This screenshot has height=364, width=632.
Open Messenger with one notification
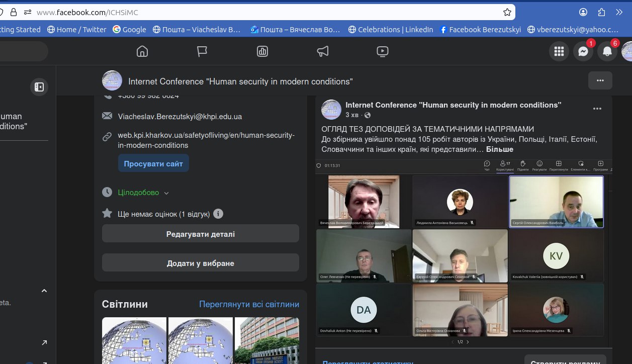(x=583, y=51)
